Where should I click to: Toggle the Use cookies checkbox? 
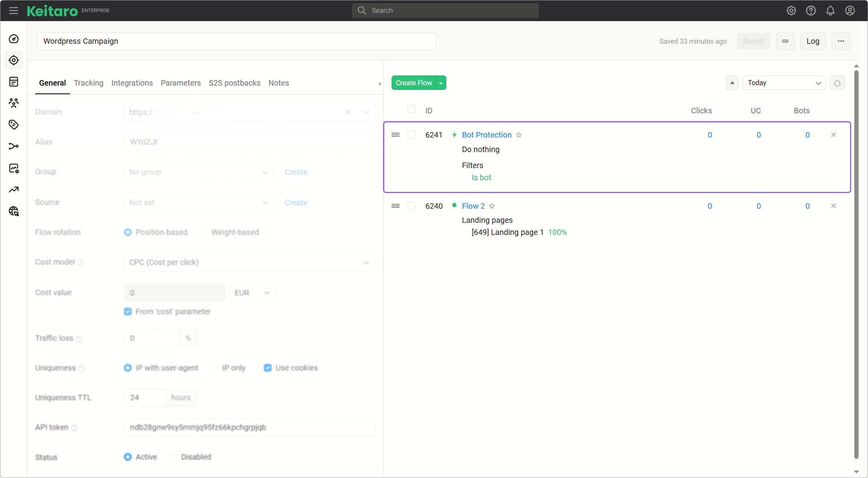pyautogui.click(x=268, y=368)
